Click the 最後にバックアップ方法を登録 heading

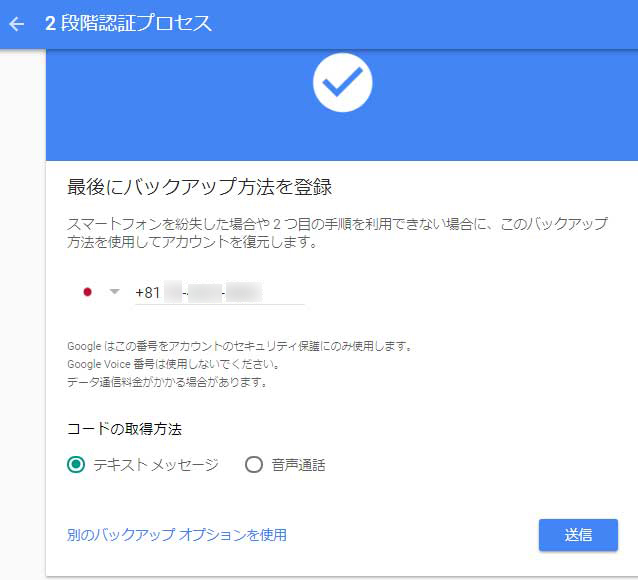(x=199, y=187)
